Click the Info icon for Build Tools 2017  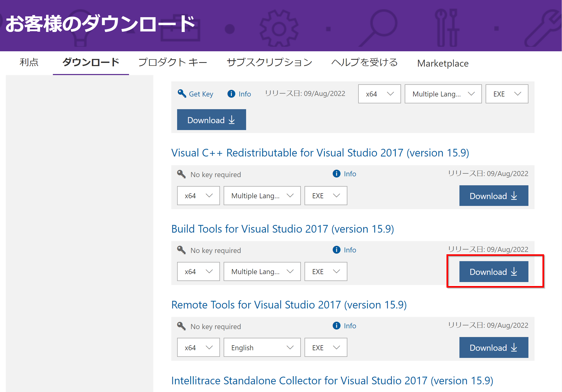pyautogui.click(x=337, y=250)
